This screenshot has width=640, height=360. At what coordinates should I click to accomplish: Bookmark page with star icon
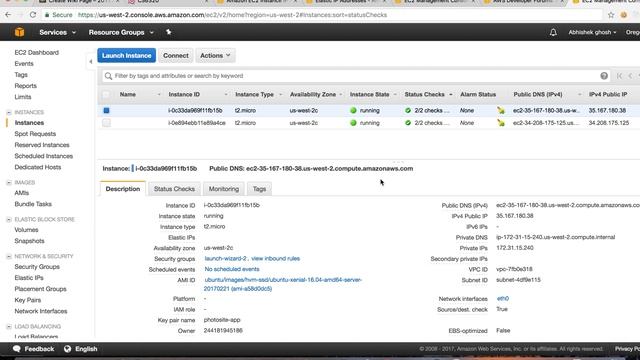[611, 15]
